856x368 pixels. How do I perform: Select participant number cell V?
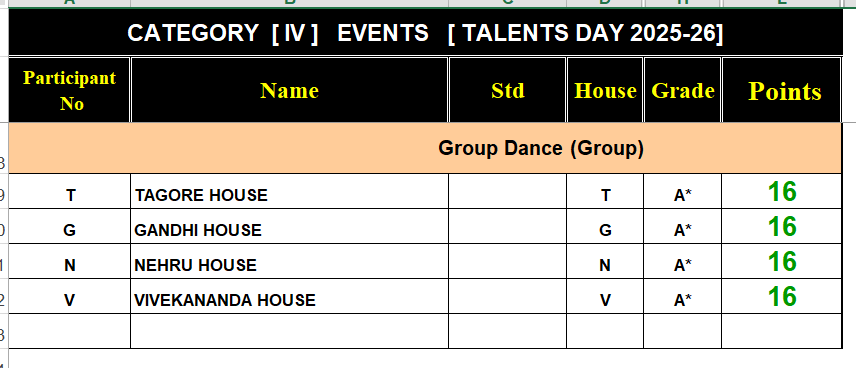(69, 296)
